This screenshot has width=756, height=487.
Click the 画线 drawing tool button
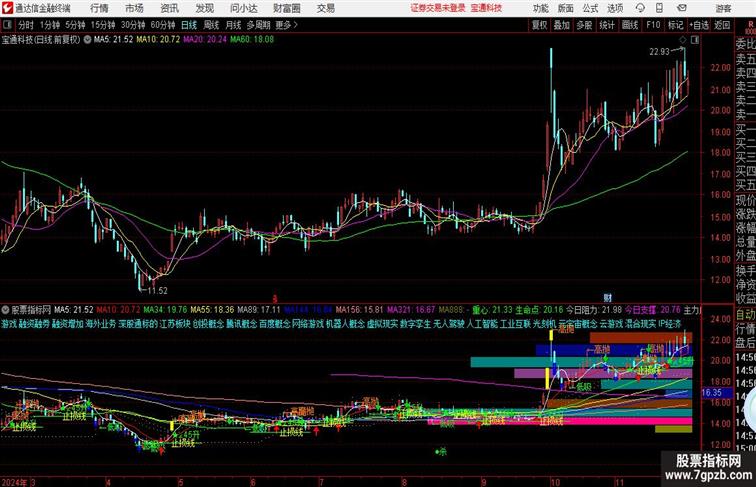[630, 25]
